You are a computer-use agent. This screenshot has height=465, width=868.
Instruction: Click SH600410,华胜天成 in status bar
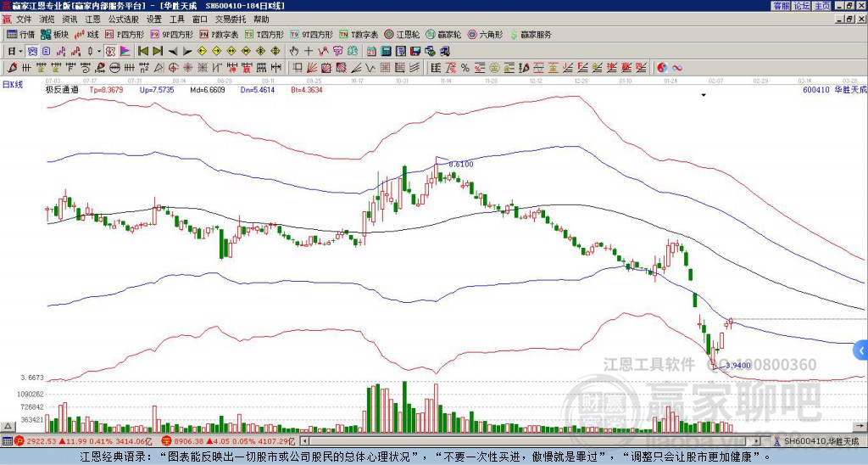(x=820, y=441)
